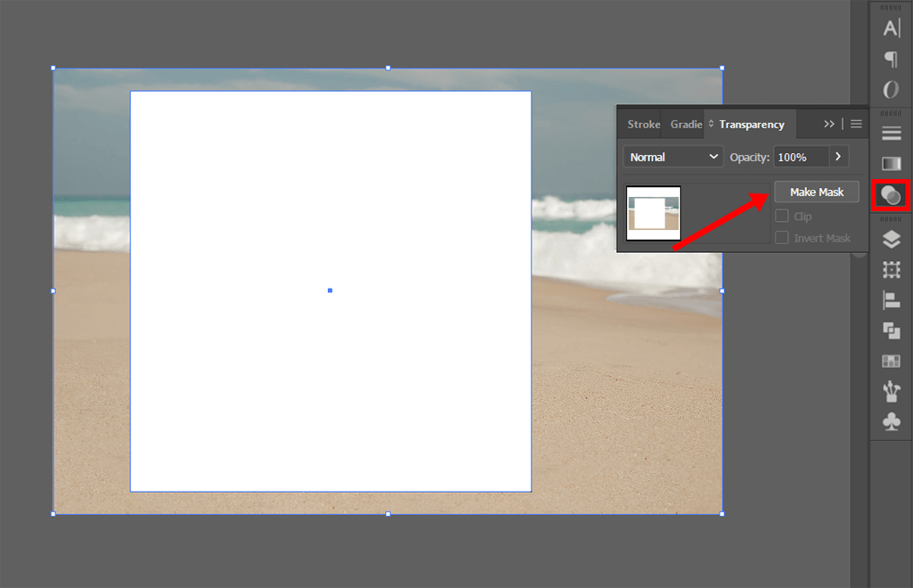
Task: Open the OpenType panel
Action: click(x=891, y=88)
